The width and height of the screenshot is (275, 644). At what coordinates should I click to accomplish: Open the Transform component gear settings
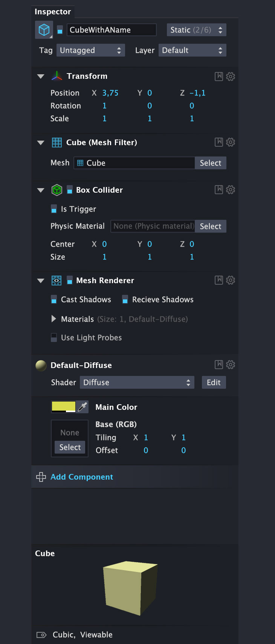[x=231, y=77]
